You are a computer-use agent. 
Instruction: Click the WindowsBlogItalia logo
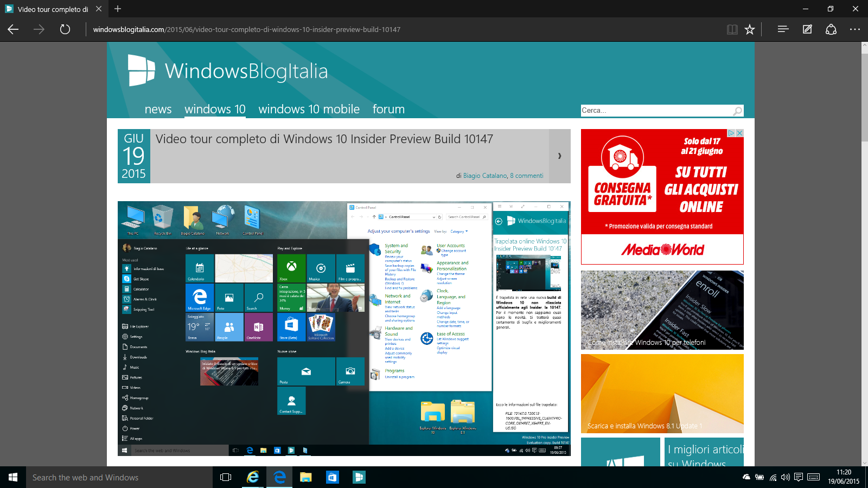coord(228,70)
